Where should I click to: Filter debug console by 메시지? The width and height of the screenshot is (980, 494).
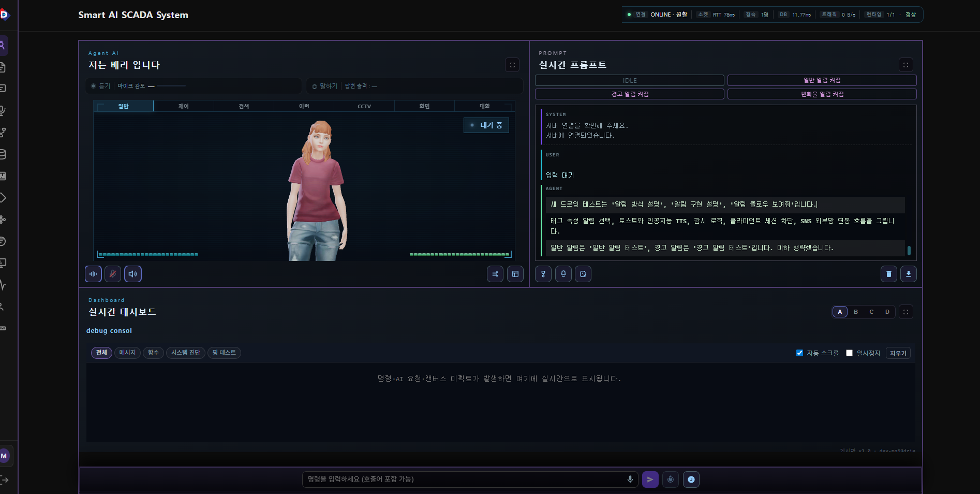(127, 353)
